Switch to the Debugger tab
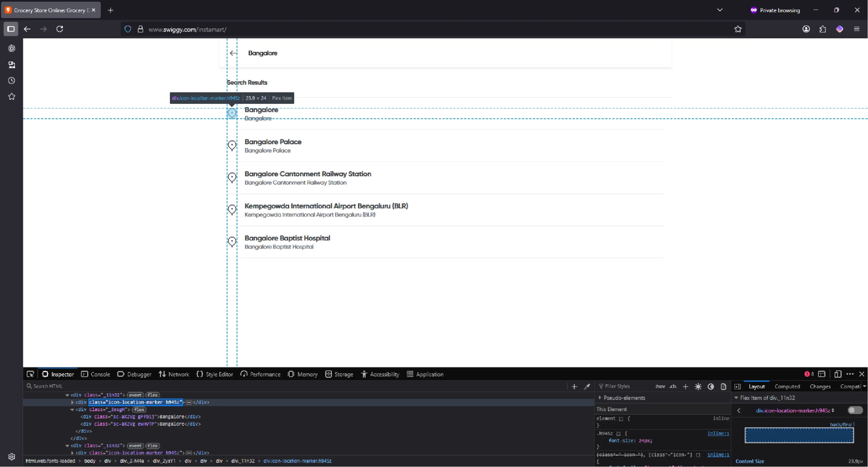The image size is (868, 467). pos(135,374)
